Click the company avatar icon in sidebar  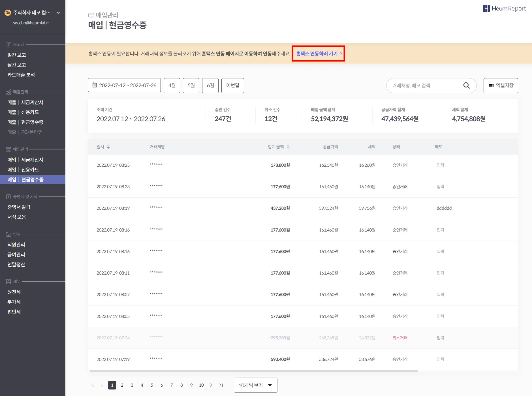(8, 13)
